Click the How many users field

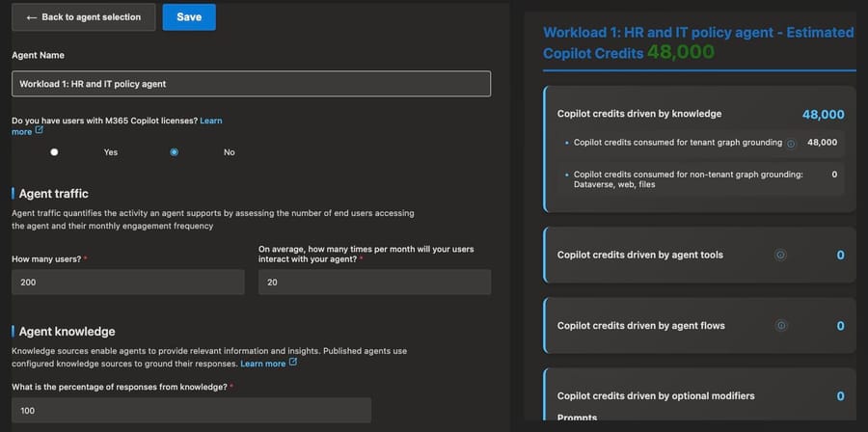click(128, 283)
